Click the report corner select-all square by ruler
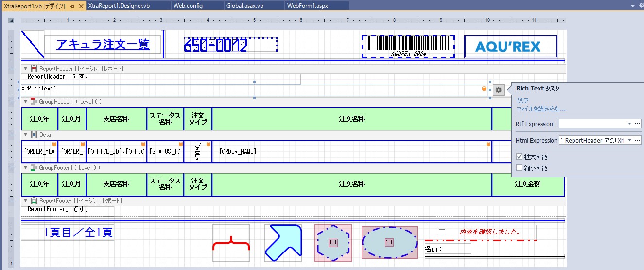 (x=11, y=20)
